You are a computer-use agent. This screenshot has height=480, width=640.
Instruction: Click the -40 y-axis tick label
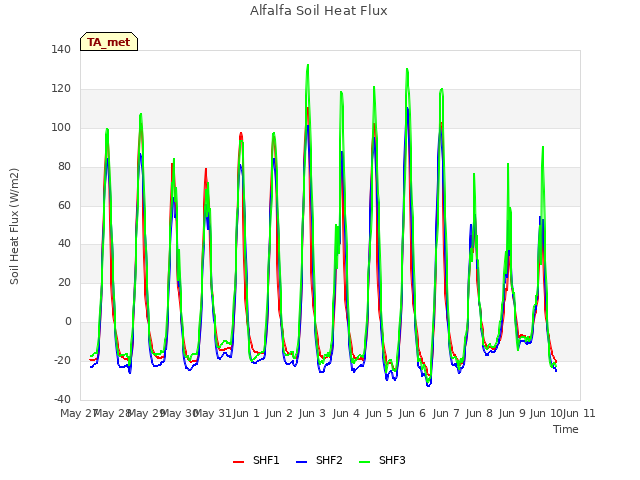tap(62, 399)
